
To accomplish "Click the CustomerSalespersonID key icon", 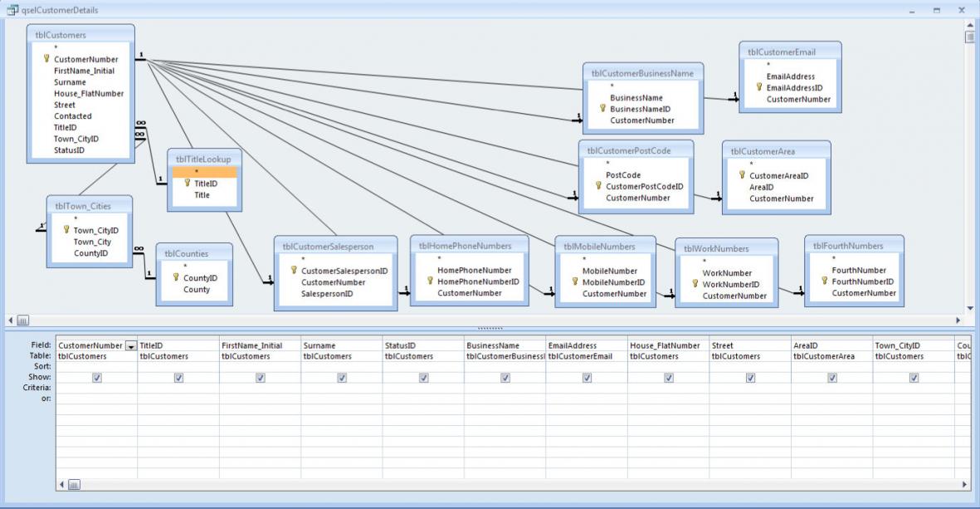I will tap(294, 271).
